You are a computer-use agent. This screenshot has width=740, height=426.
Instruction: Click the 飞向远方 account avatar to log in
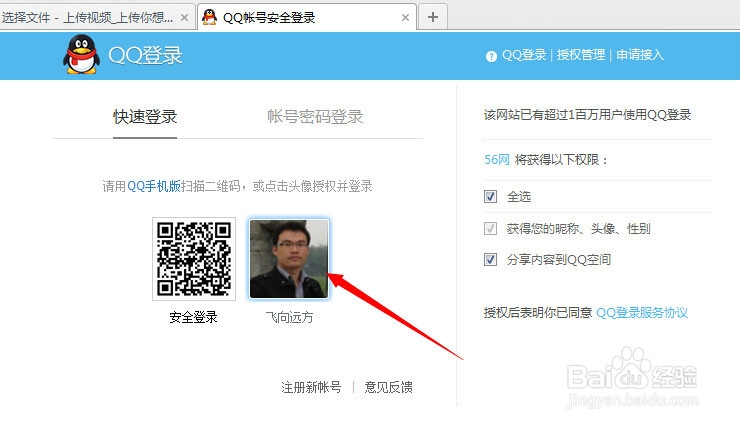(x=289, y=259)
